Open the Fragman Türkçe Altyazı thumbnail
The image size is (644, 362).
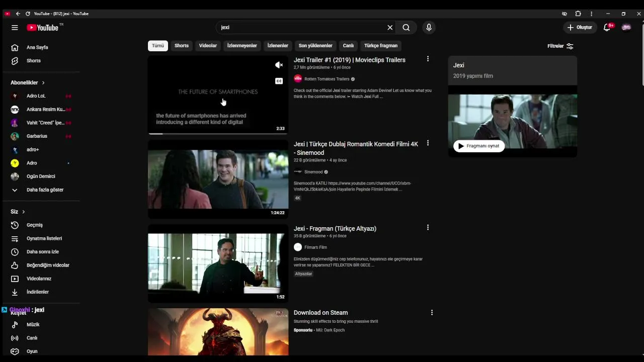click(218, 263)
